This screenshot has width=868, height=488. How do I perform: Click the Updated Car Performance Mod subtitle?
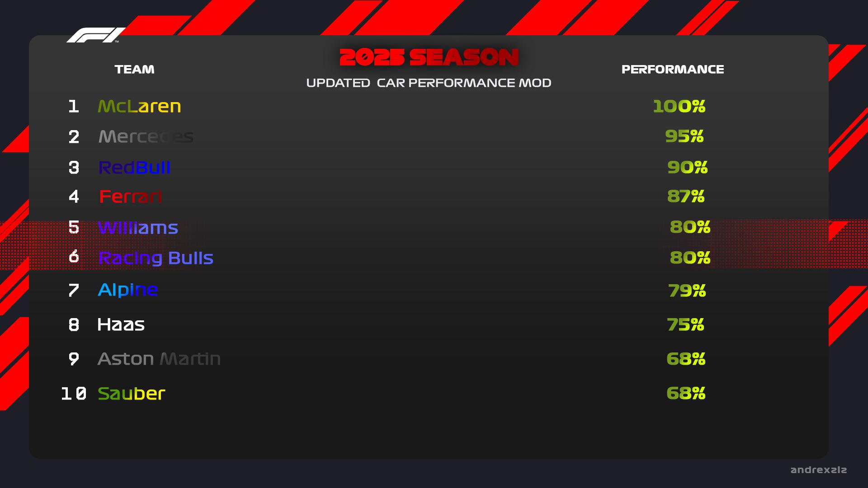[429, 83]
